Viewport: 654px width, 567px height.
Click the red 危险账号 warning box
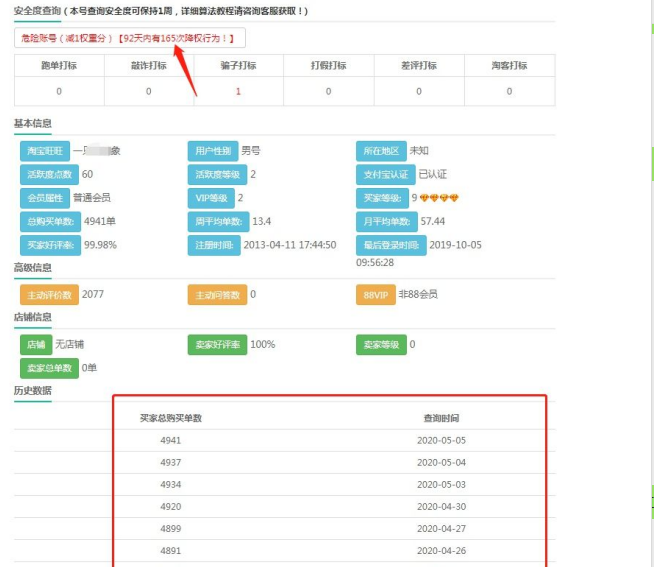(x=130, y=38)
